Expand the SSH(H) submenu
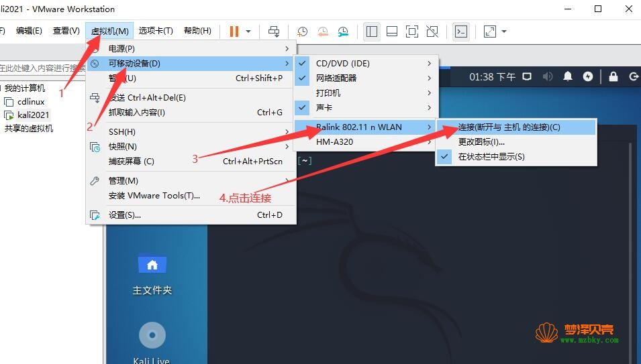Screen dimensions: 641x364 tap(191, 132)
